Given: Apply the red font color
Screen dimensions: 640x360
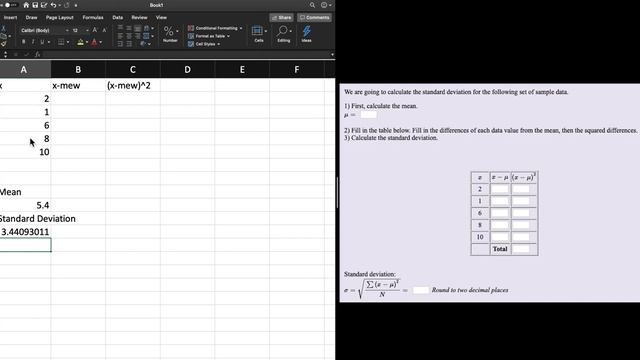Looking at the screenshot, I should [94, 42].
